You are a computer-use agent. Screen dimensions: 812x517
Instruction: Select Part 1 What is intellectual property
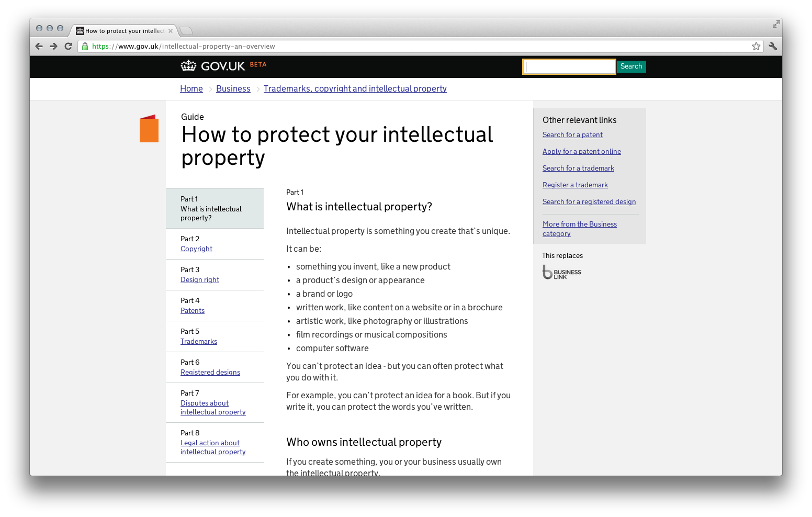pos(215,208)
